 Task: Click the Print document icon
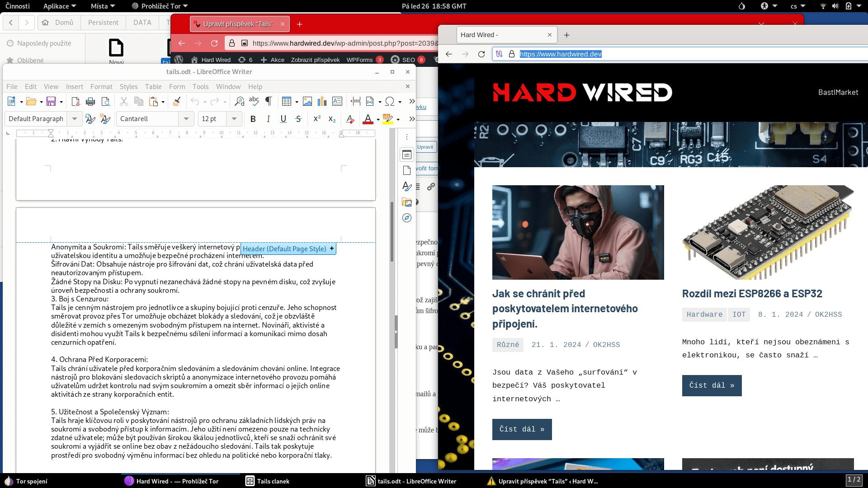(x=90, y=102)
